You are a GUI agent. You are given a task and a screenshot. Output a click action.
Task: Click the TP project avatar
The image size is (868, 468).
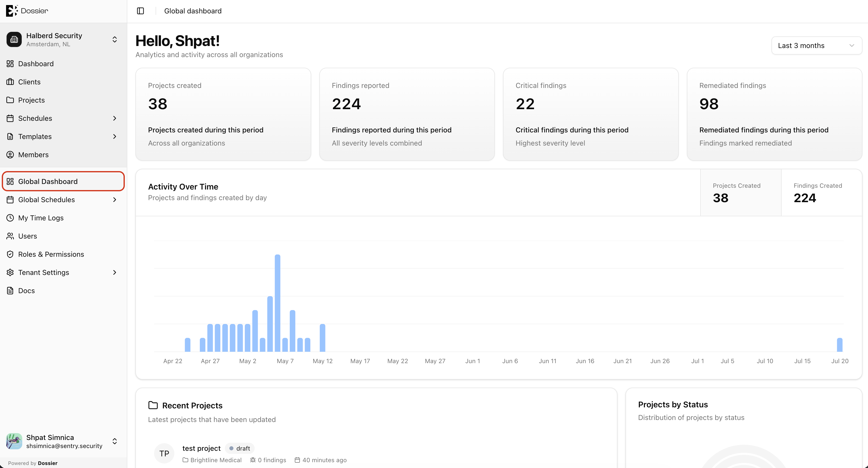coord(164,454)
